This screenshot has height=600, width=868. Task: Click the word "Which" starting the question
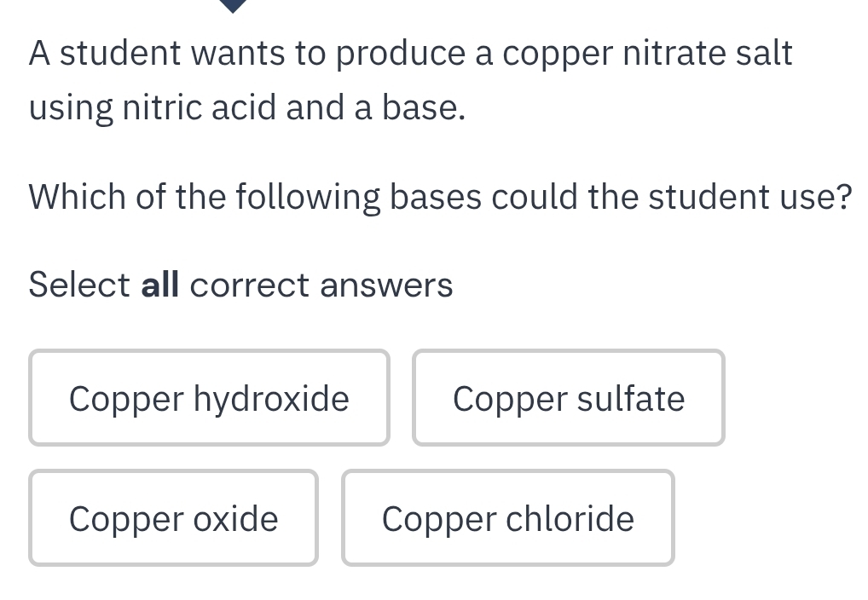pos(77,197)
